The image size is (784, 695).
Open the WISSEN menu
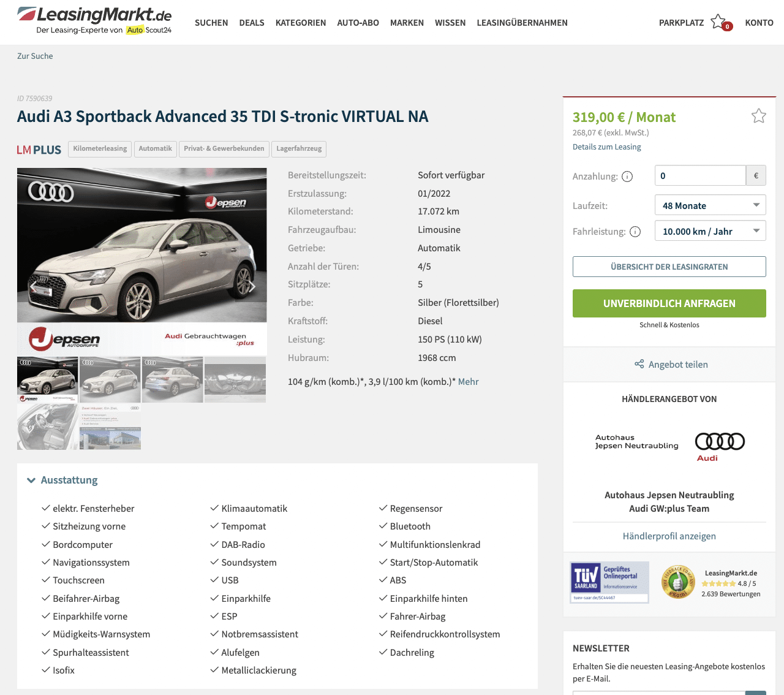click(450, 23)
